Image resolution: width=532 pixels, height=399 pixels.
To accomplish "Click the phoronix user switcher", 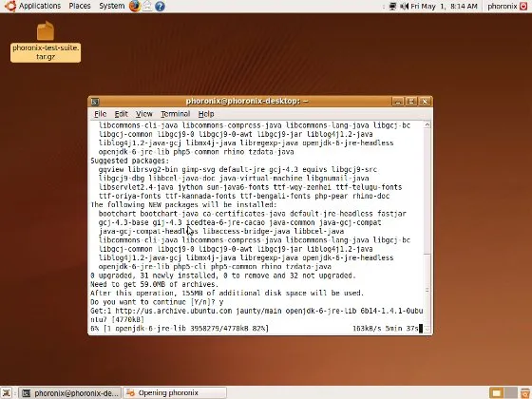I will [503, 6].
